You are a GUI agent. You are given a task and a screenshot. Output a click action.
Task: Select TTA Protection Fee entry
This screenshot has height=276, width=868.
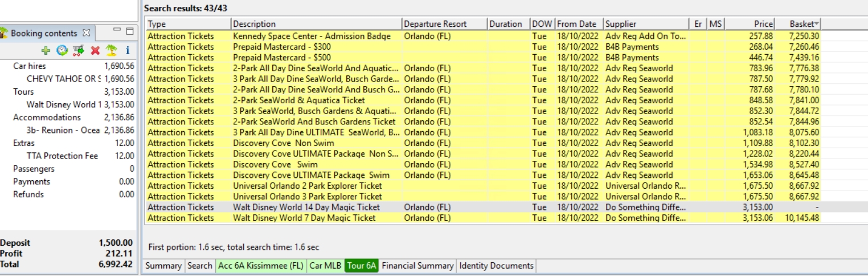[62, 156]
